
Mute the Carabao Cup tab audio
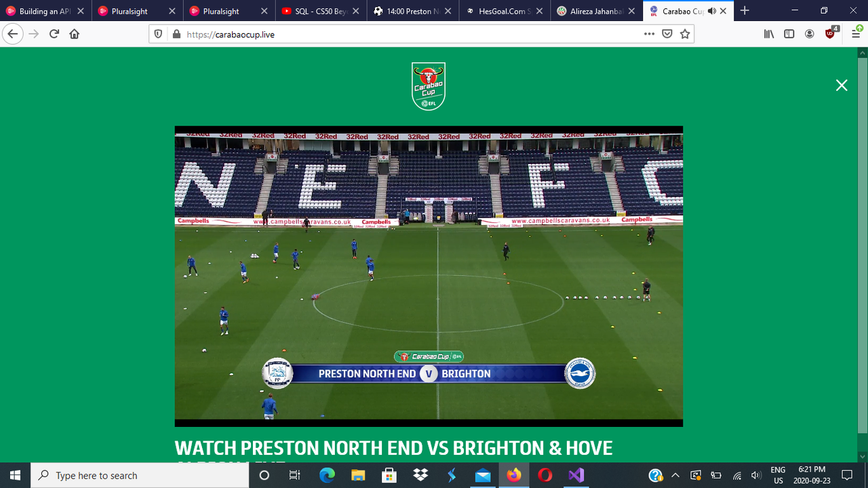click(x=711, y=11)
